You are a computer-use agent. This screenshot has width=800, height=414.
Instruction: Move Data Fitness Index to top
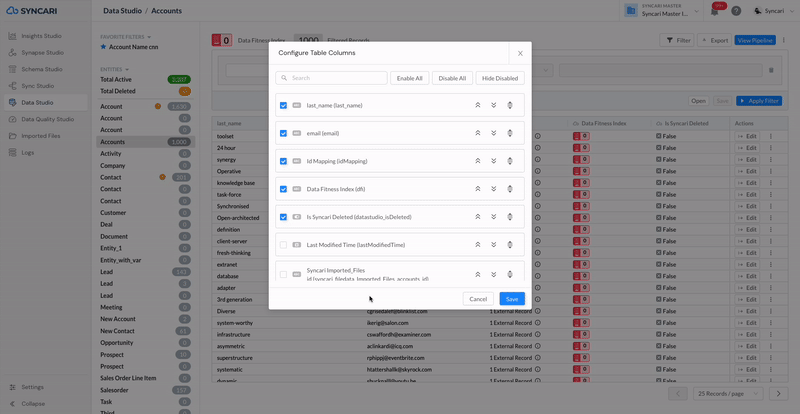478,189
